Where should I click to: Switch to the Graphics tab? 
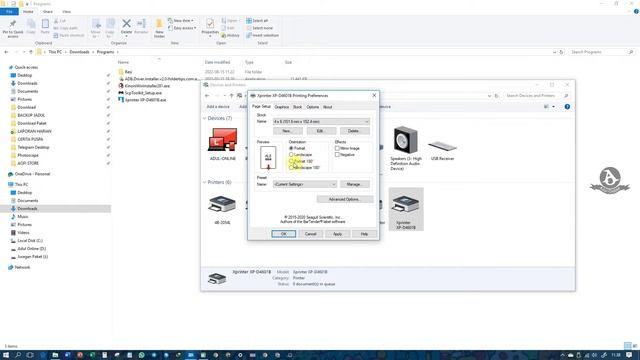coord(282,107)
